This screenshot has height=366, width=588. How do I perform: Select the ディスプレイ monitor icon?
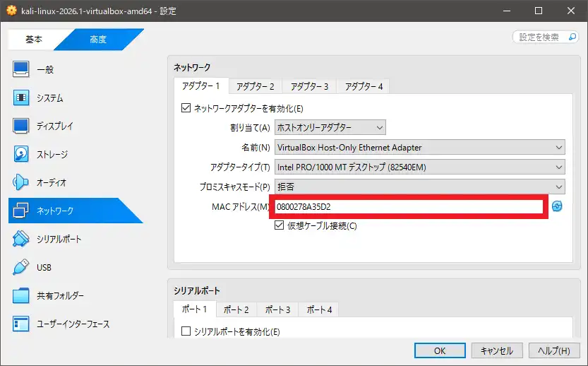tap(20, 126)
